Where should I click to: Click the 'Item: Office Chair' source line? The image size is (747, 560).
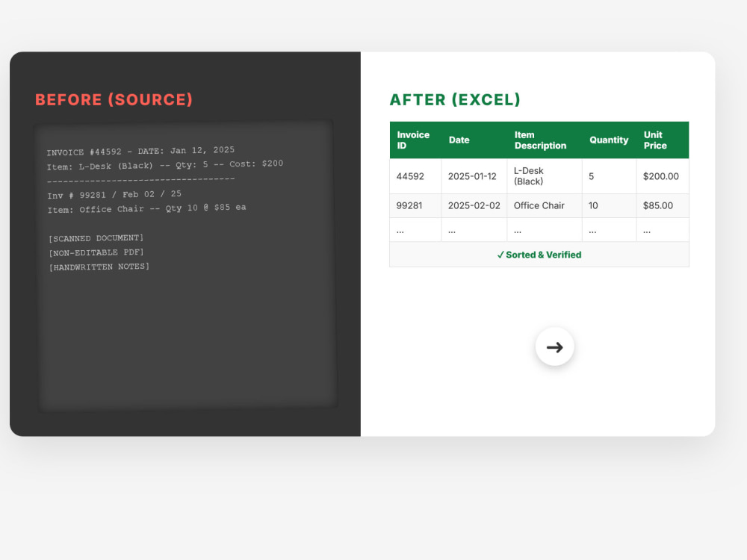point(146,208)
